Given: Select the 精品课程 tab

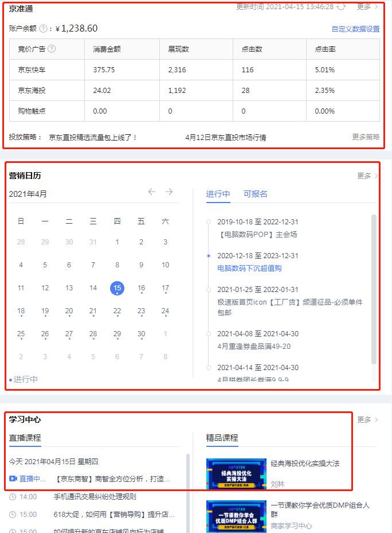Looking at the screenshot, I should click(222, 438).
